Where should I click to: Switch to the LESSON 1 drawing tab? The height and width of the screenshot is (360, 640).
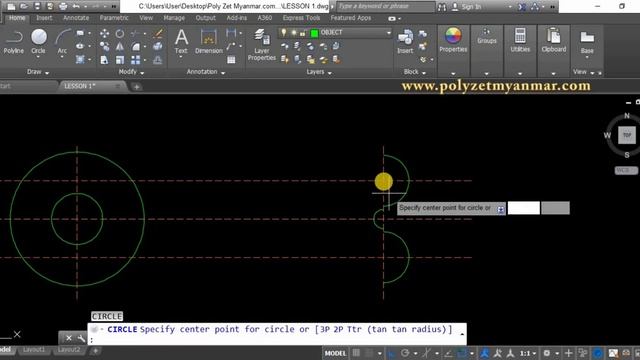pyautogui.click(x=80, y=86)
